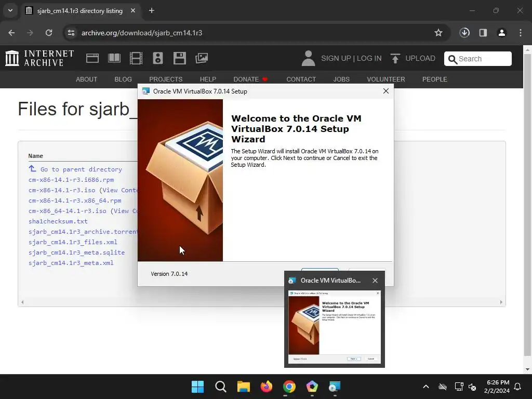This screenshot has height=399, width=532.
Task: Download cm-x86-14.1-r3.x86_64.rpm
Action: tap(75, 201)
